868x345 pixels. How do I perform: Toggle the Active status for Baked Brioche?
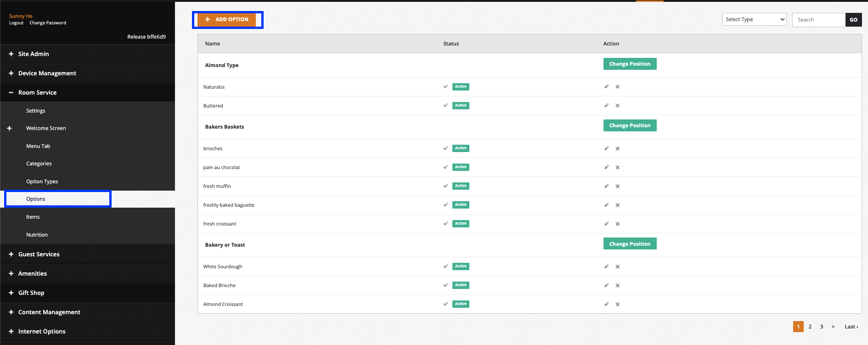tap(461, 285)
